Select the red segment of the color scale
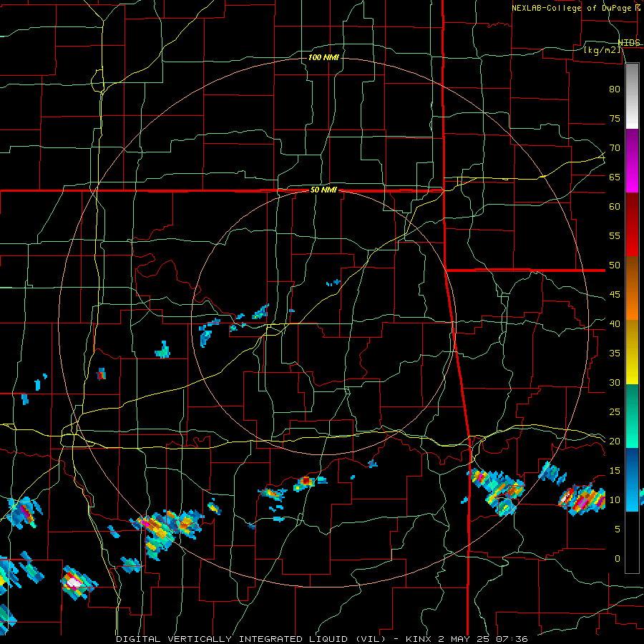This screenshot has height=644, width=644. coord(632,224)
